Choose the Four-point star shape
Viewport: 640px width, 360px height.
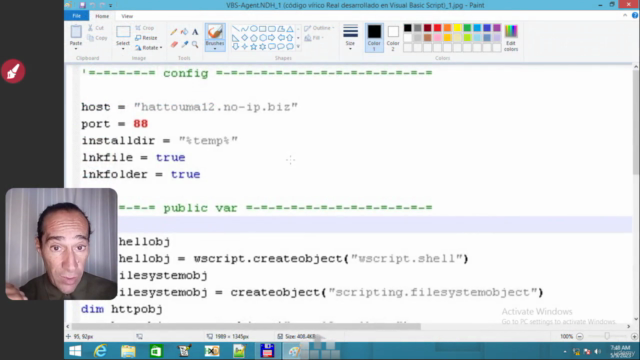[x=244, y=47]
